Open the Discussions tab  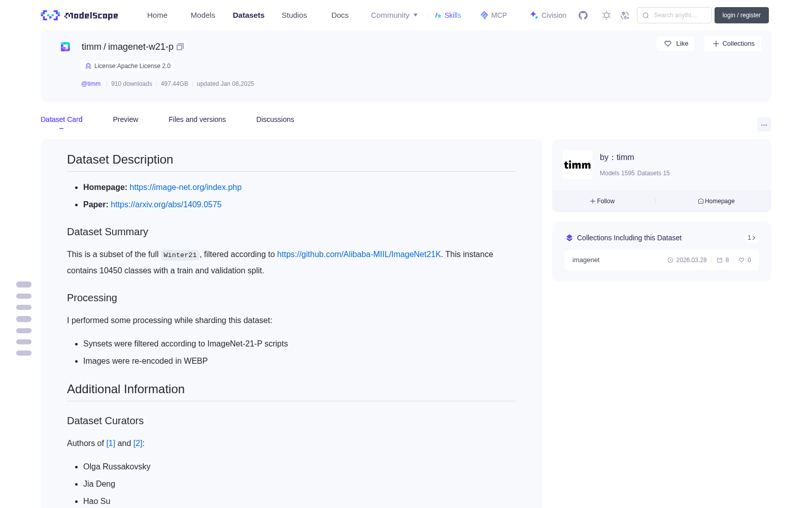275,119
